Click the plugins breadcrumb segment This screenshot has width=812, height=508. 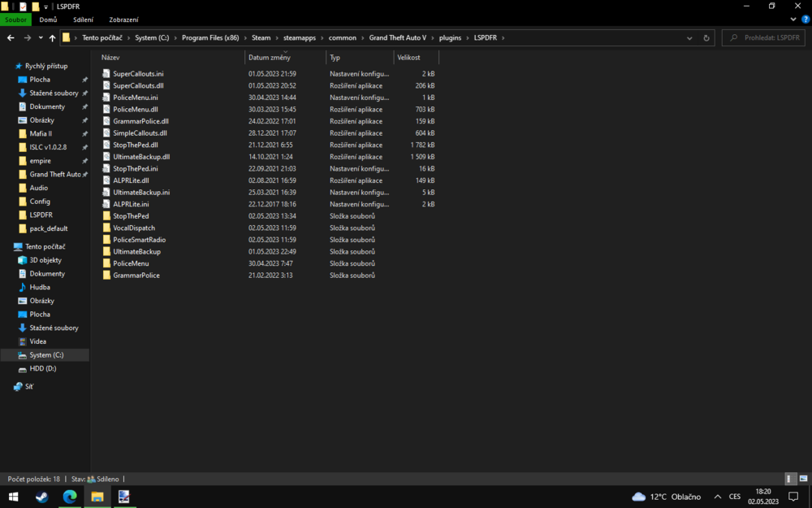pyautogui.click(x=450, y=38)
